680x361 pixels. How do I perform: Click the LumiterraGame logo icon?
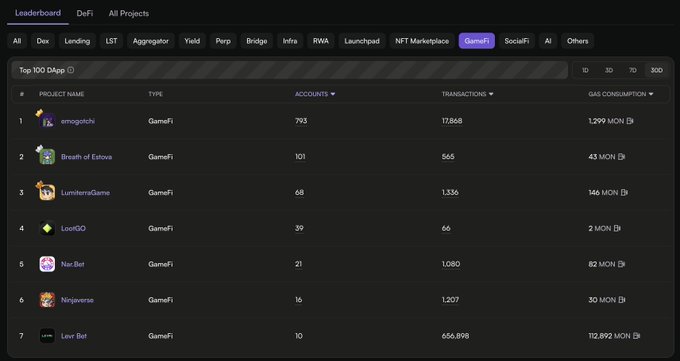coord(47,192)
